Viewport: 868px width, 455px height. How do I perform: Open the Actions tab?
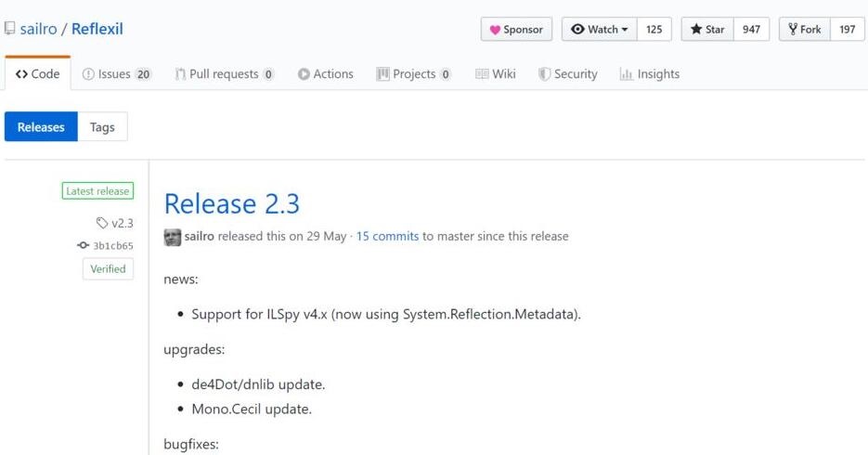point(325,73)
